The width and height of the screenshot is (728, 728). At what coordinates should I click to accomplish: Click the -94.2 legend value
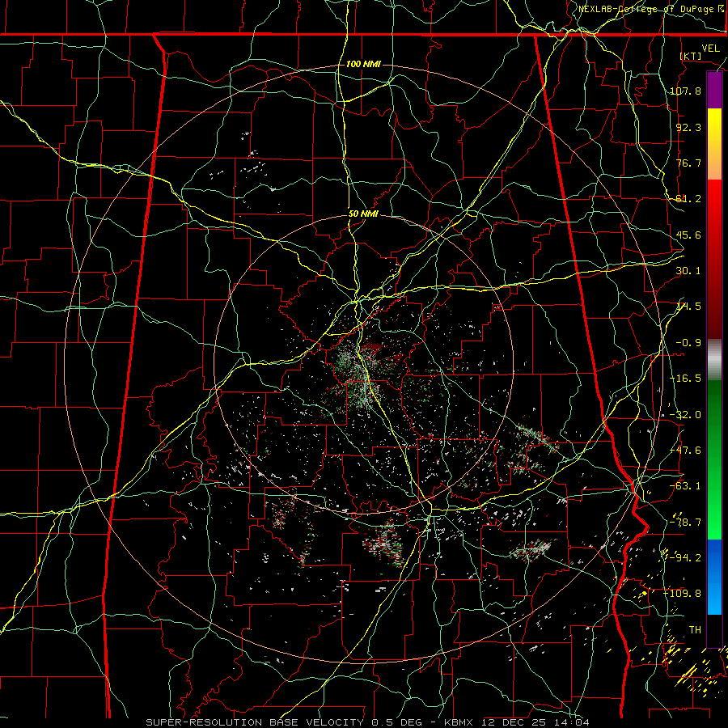tap(685, 557)
